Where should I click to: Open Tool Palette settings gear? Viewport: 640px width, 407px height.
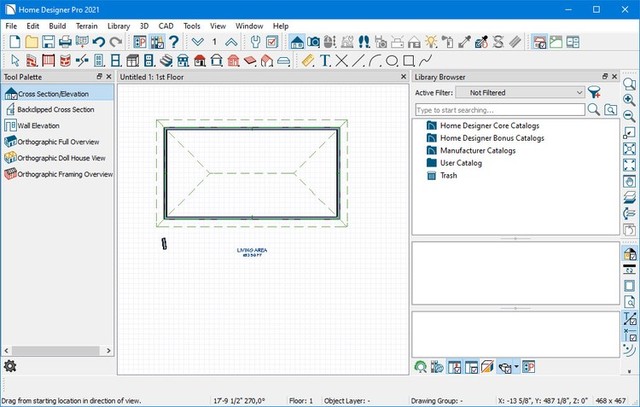coord(10,366)
